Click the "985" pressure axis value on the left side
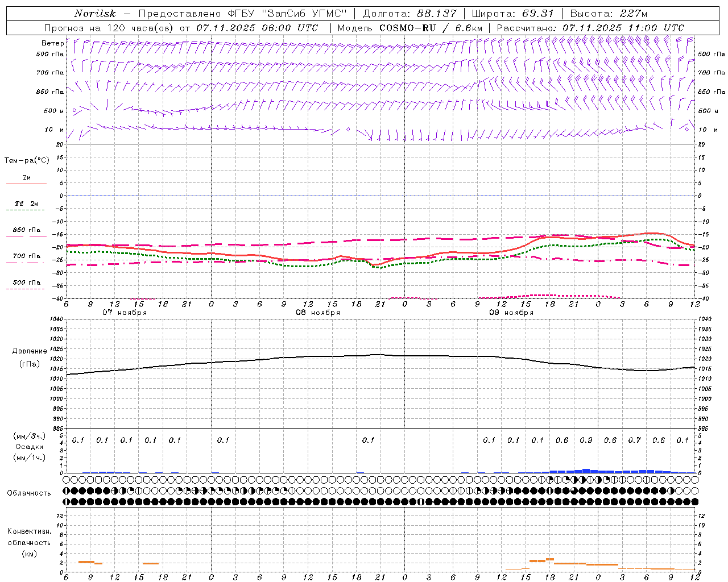Image resolution: width=728 pixels, height=582 pixels. [57, 429]
